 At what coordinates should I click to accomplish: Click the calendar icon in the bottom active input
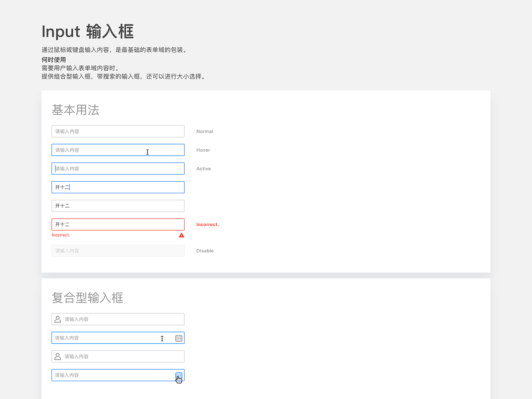click(179, 375)
